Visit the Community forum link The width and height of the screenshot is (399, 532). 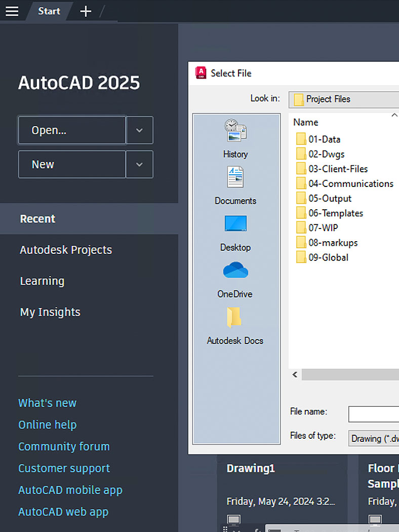tap(64, 446)
